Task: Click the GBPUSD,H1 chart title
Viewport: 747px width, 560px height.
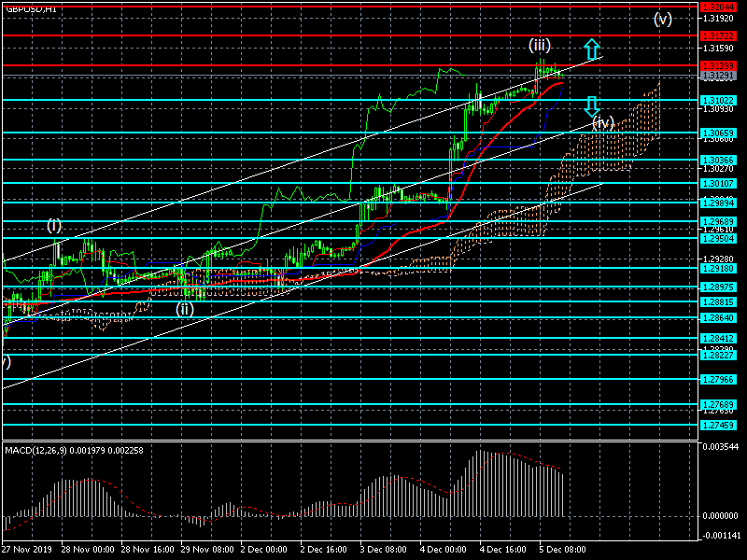Action: [34, 8]
